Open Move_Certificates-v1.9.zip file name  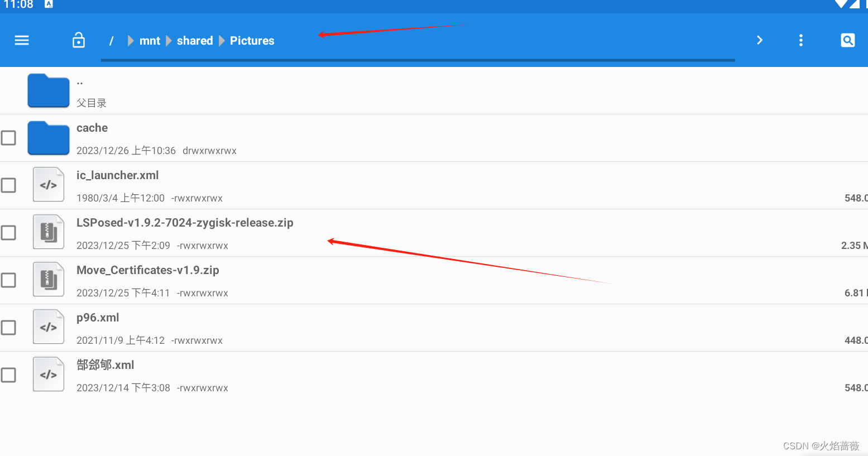pos(148,270)
